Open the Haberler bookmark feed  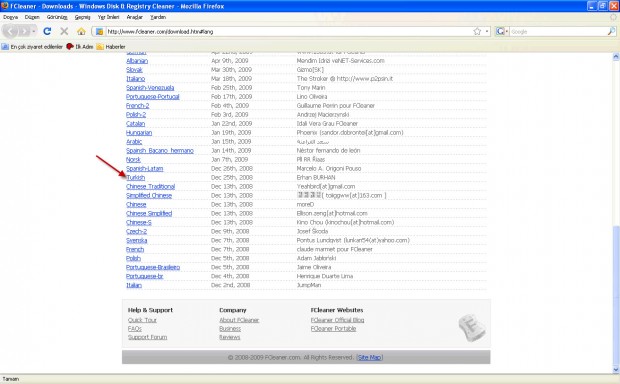pyautogui.click(x=111, y=47)
